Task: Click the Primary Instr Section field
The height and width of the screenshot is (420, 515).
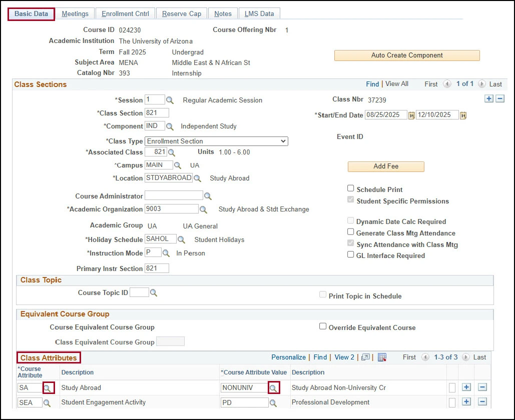Action: (x=157, y=268)
